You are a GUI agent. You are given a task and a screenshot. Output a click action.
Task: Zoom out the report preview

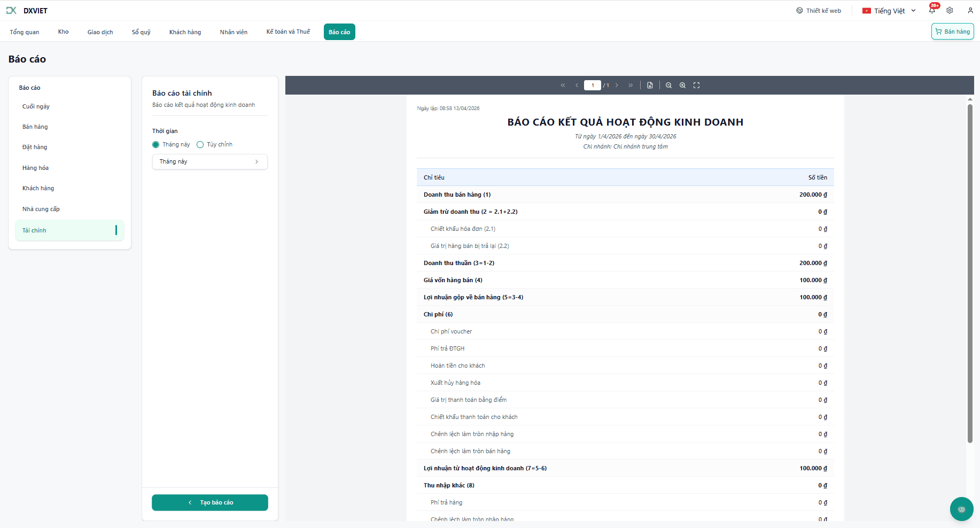668,86
